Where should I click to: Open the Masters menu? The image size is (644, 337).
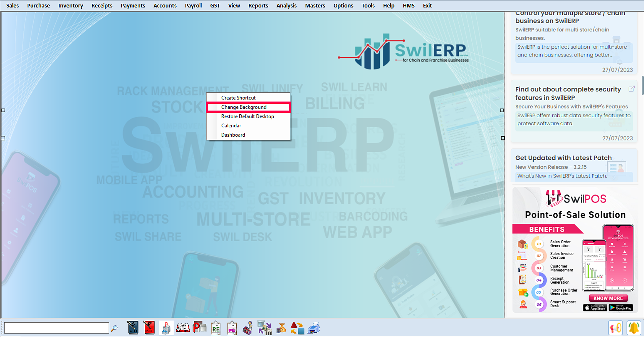[x=315, y=6]
